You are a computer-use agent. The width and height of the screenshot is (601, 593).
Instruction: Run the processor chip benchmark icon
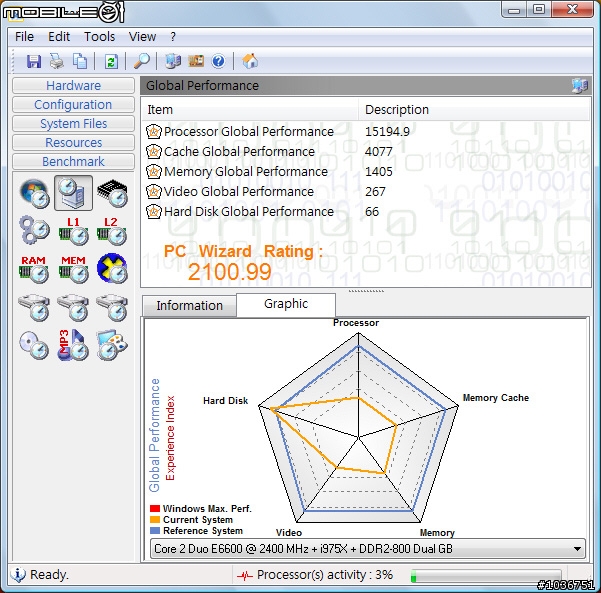(x=112, y=193)
